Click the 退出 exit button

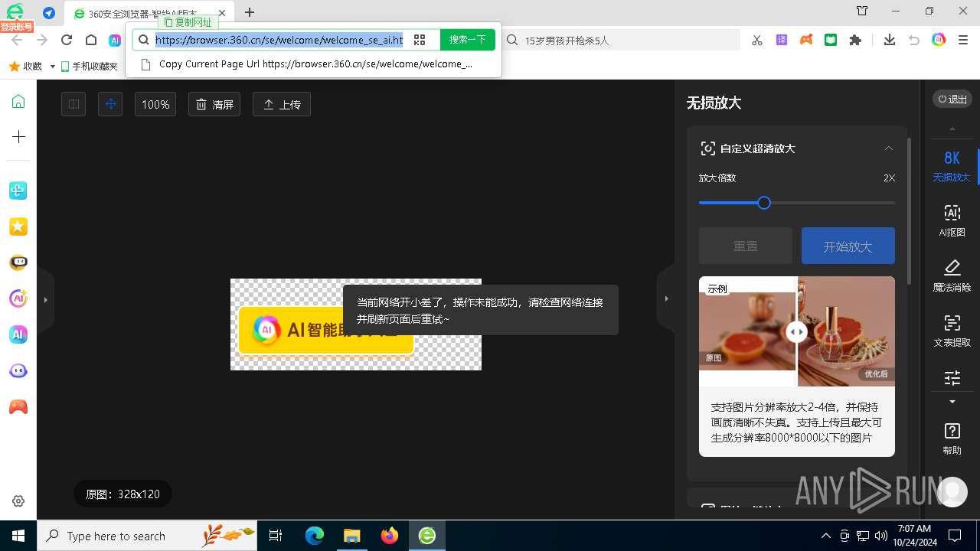pyautogui.click(x=952, y=99)
